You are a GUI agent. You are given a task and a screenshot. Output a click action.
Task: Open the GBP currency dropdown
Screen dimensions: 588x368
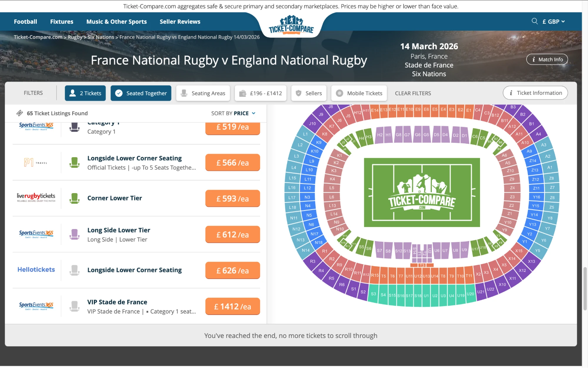tap(553, 21)
